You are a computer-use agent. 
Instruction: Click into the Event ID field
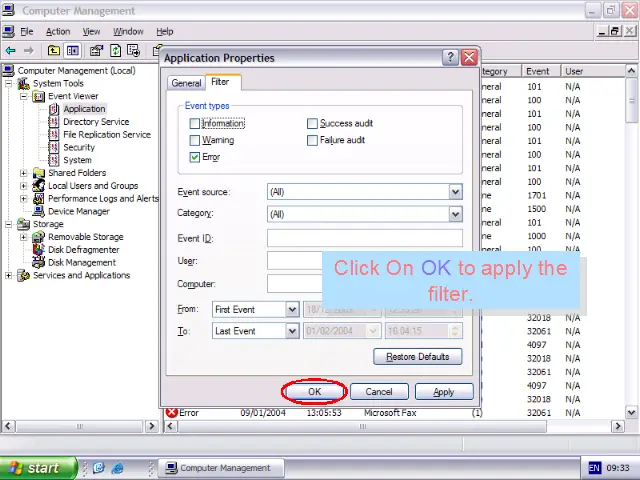pyautogui.click(x=365, y=238)
